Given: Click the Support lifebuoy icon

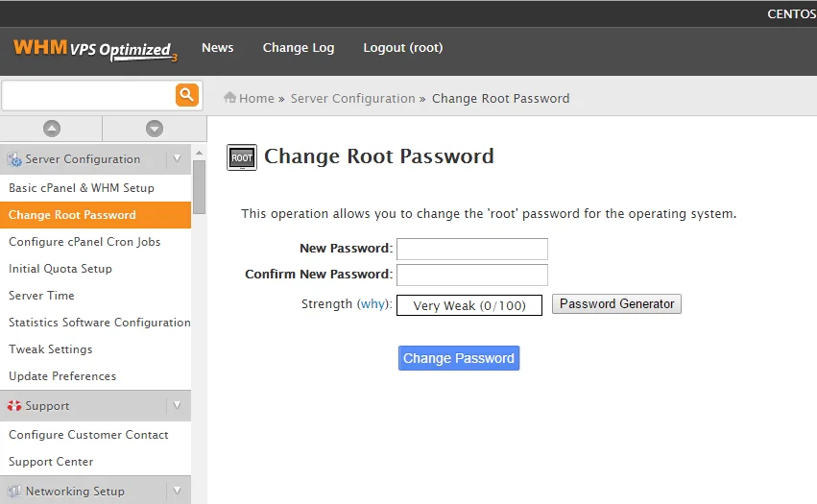Looking at the screenshot, I should pyautogui.click(x=14, y=406).
